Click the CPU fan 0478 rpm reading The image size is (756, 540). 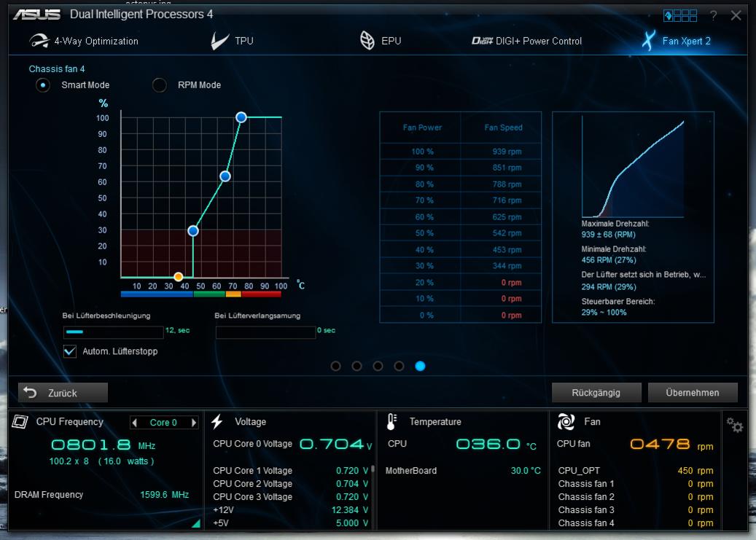coord(671,444)
